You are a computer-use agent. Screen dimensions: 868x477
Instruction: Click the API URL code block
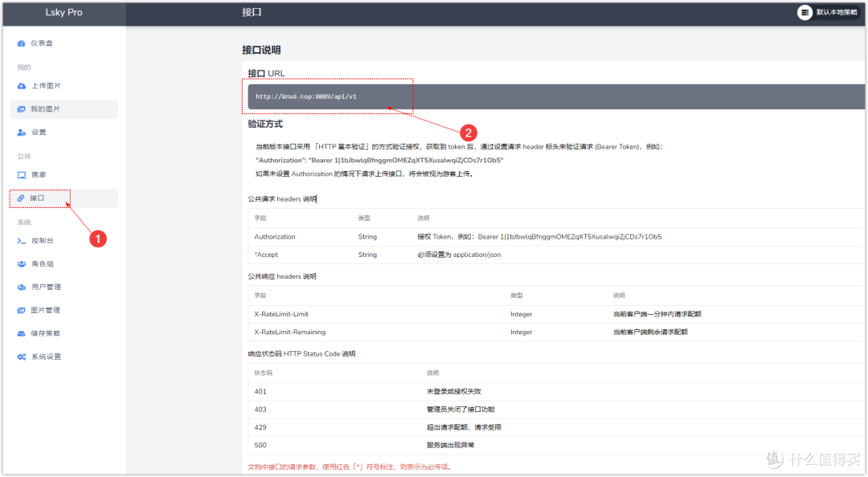pos(555,96)
